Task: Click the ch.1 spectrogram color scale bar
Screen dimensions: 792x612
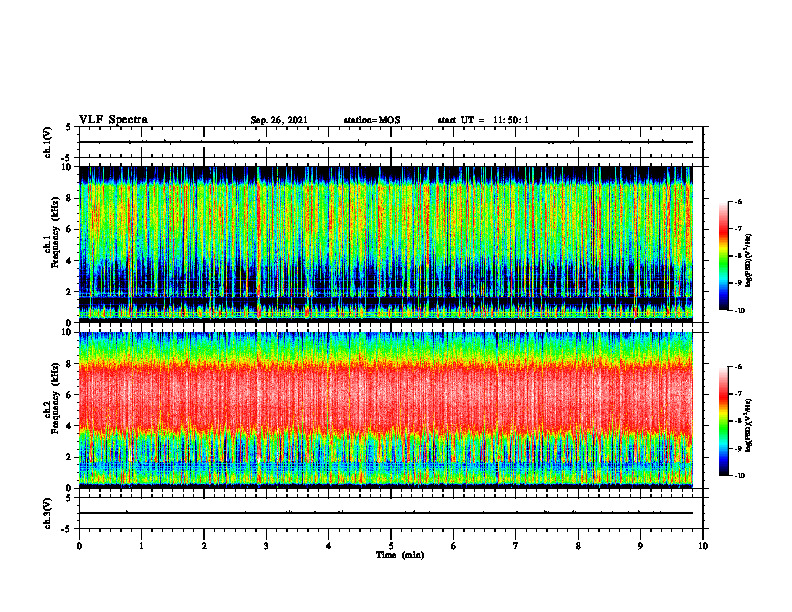Action: (724, 256)
